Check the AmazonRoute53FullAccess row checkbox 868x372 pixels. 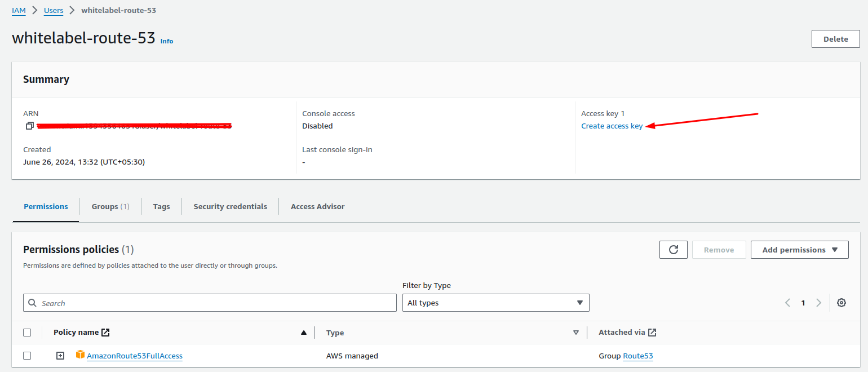click(27, 356)
